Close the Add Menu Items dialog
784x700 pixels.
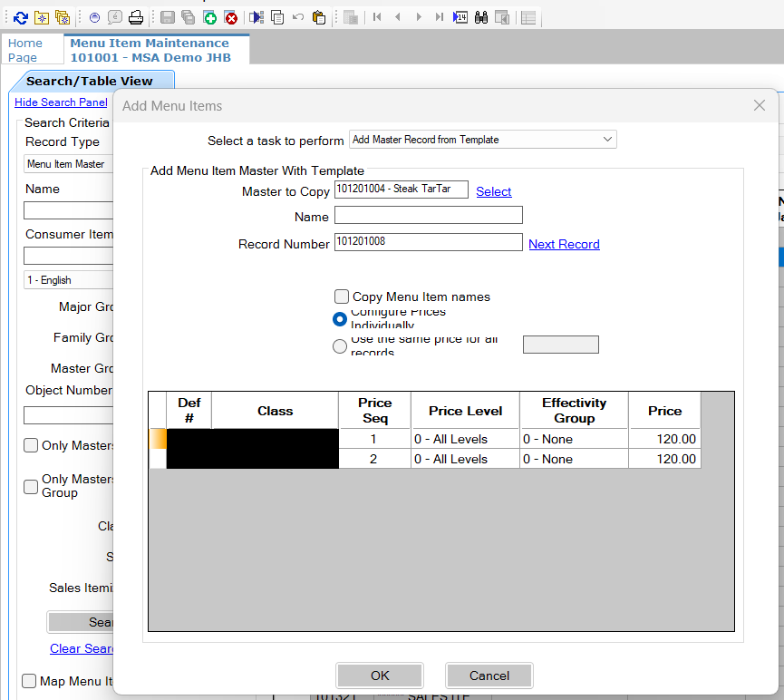pyautogui.click(x=760, y=106)
